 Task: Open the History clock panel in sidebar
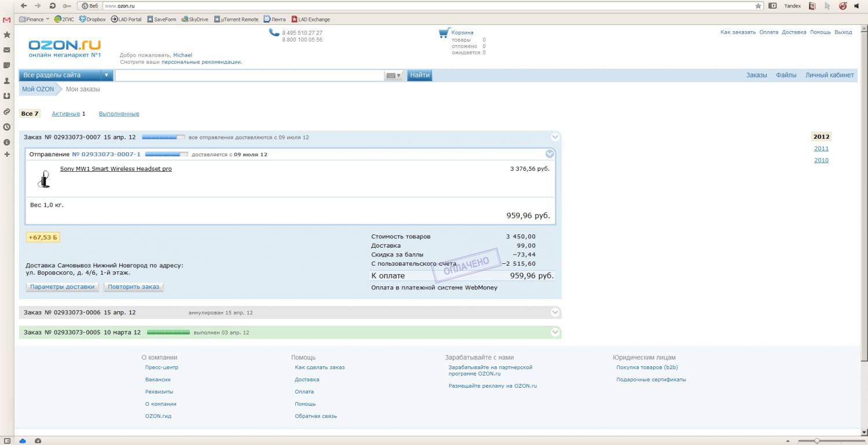point(7,127)
